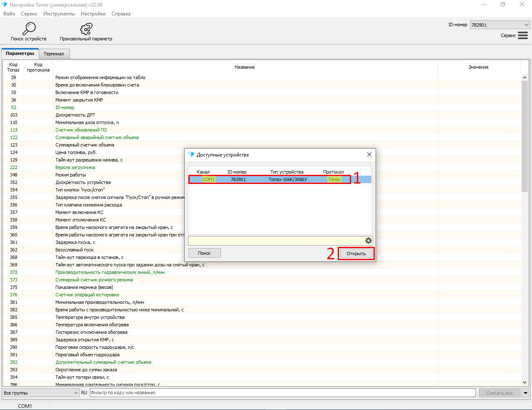Click the Поиск button in dialog
The height and width of the screenshot is (410, 532).
point(204,253)
